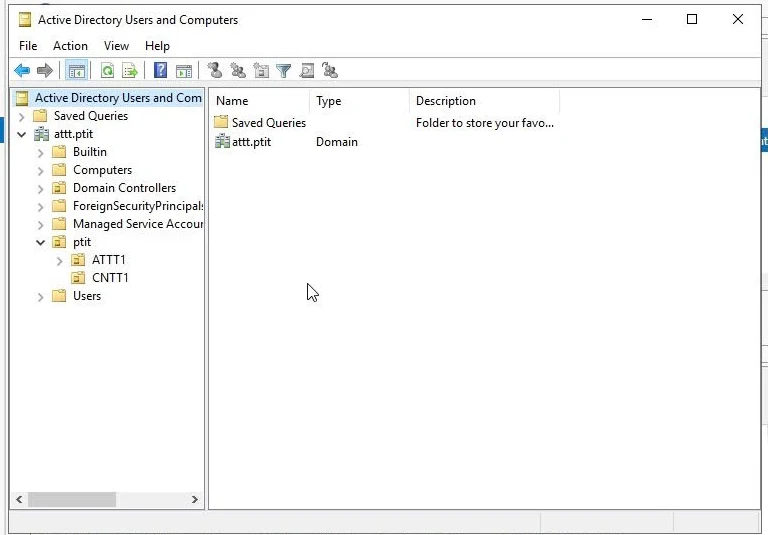Click 'Folder to store your favo...' description
This screenshot has height=535, width=768.
(x=484, y=122)
